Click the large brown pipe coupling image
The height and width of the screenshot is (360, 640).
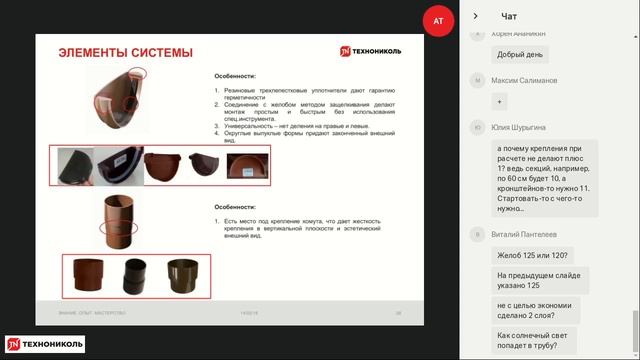click(x=119, y=222)
